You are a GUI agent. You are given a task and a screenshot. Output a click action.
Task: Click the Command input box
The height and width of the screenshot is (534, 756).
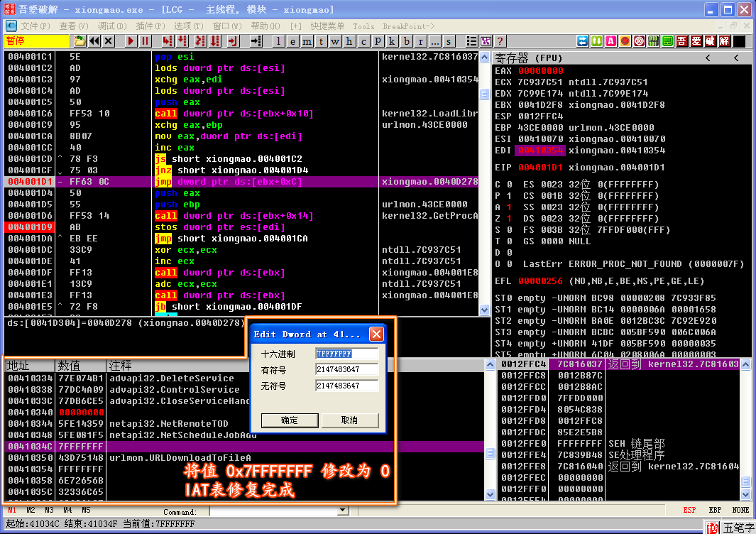coord(274,511)
